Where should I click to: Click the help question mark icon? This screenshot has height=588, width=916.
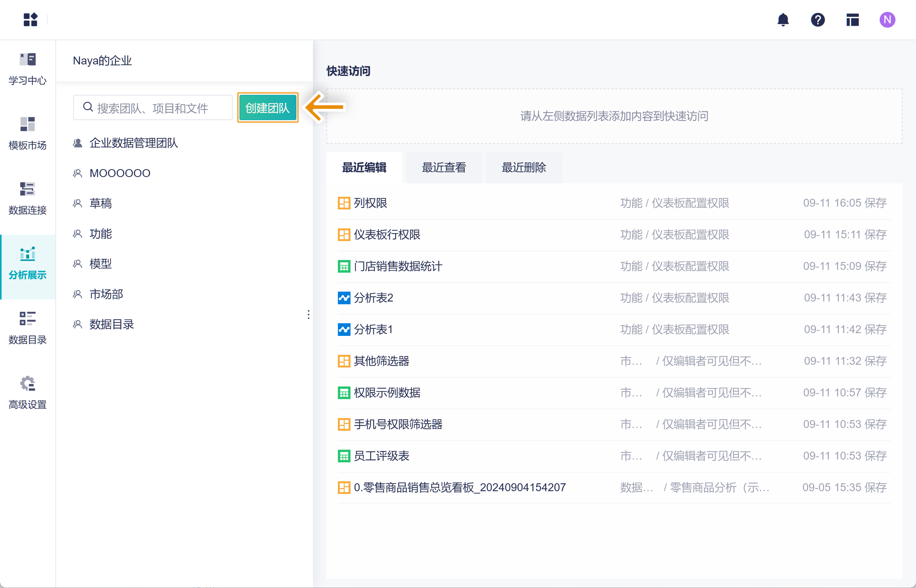click(x=818, y=20)
